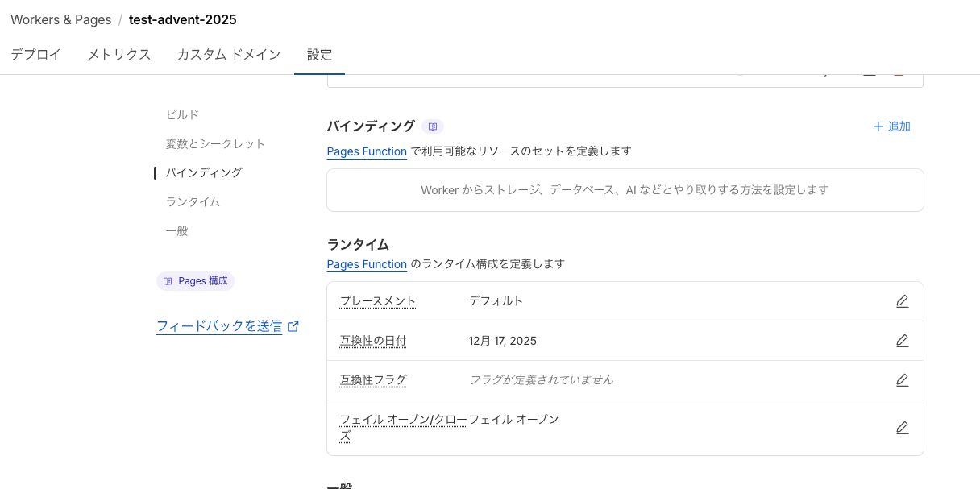Click pencil icon for フェイル オープン/クローズ
980x489 pixels.
pyautogui.click(x=902, y=427)
